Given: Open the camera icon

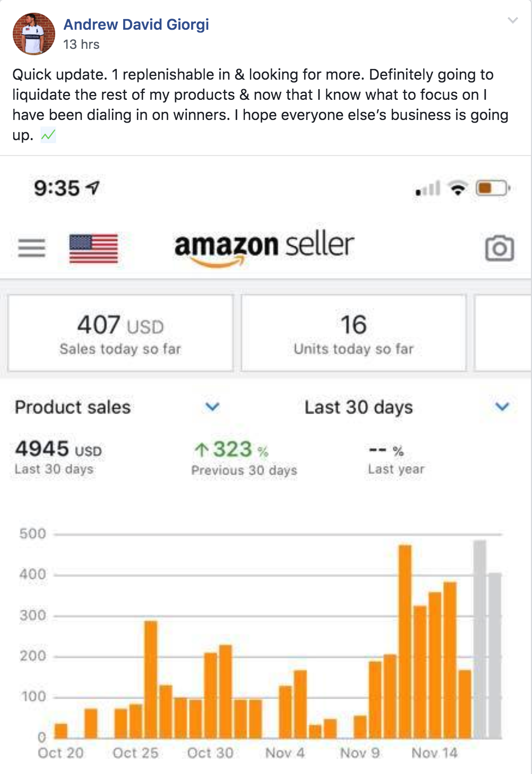Looking at the screenshot, I should click(500, 248).
